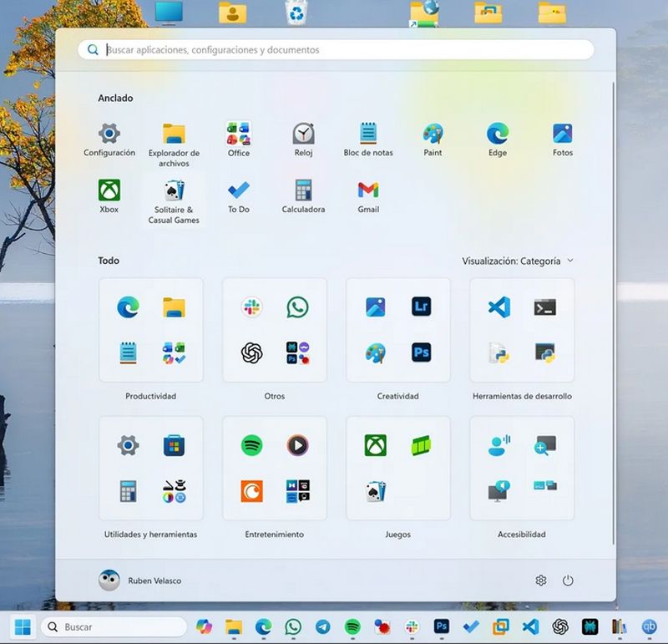Open Microsoft To Do
Screen dimensions: 668x644
[239, 191]
